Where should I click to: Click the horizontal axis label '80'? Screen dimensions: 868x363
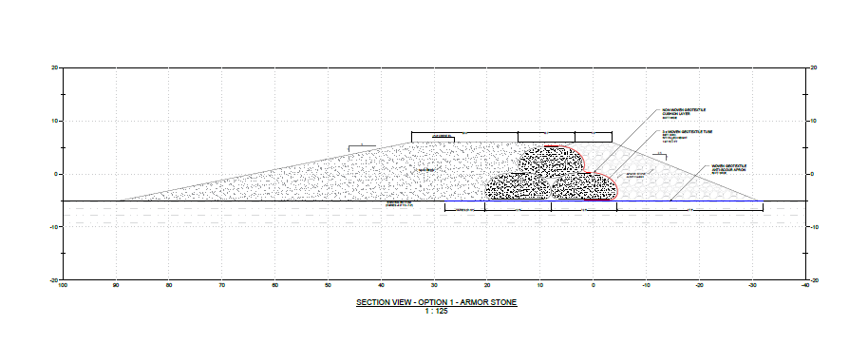click(x=169, y=285)
